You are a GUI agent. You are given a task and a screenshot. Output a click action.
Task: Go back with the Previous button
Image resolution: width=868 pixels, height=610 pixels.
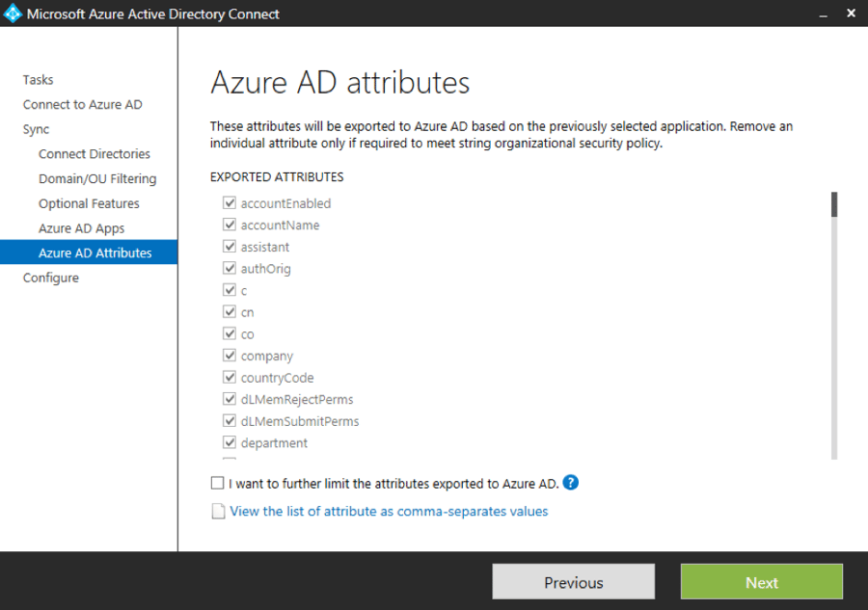pyautogui.click(x=573, y=582)
